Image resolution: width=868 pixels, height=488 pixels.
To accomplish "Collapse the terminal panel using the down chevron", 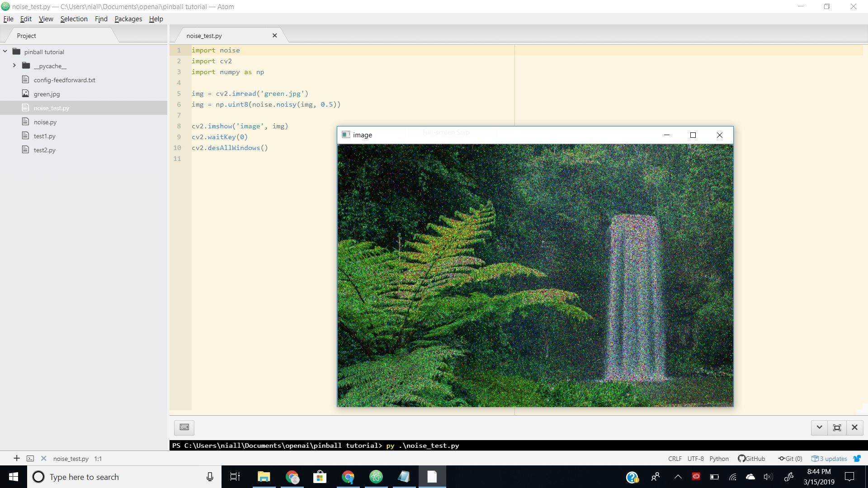I will pyautogui.click(x=820, y=427).
